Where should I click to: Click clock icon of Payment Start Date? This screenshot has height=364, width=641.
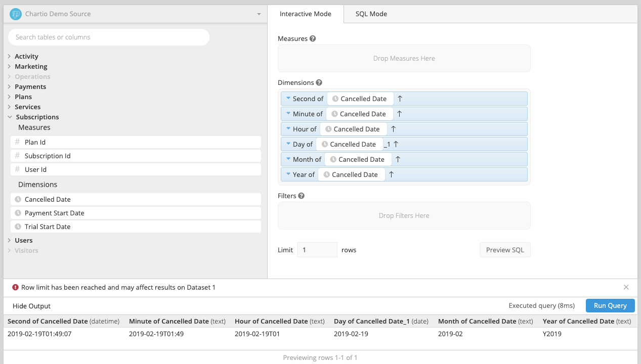(18, 213)
